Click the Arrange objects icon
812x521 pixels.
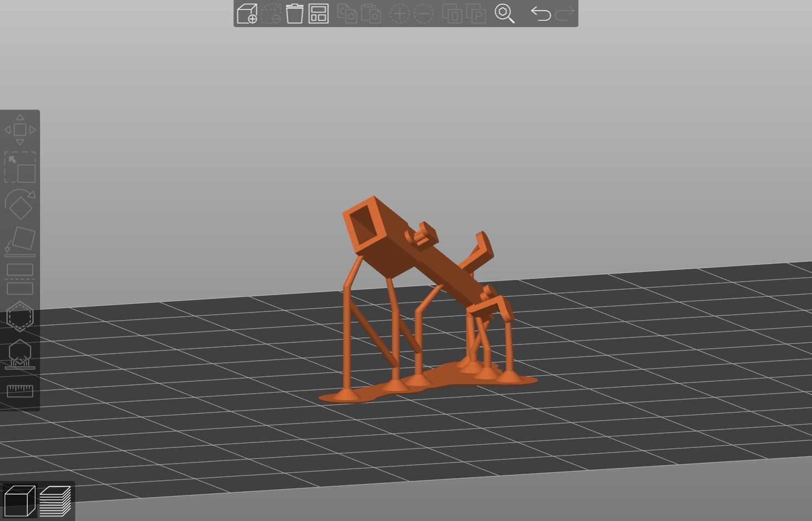pos(318,14)
